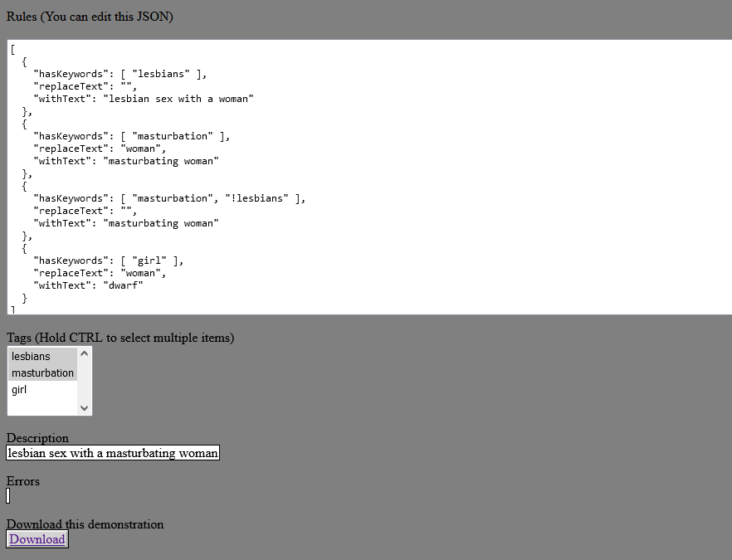The height and width of the screenshot is (560, 732).
Task: Click the opening bracket on first JSON line
Action: pos(13,49)
